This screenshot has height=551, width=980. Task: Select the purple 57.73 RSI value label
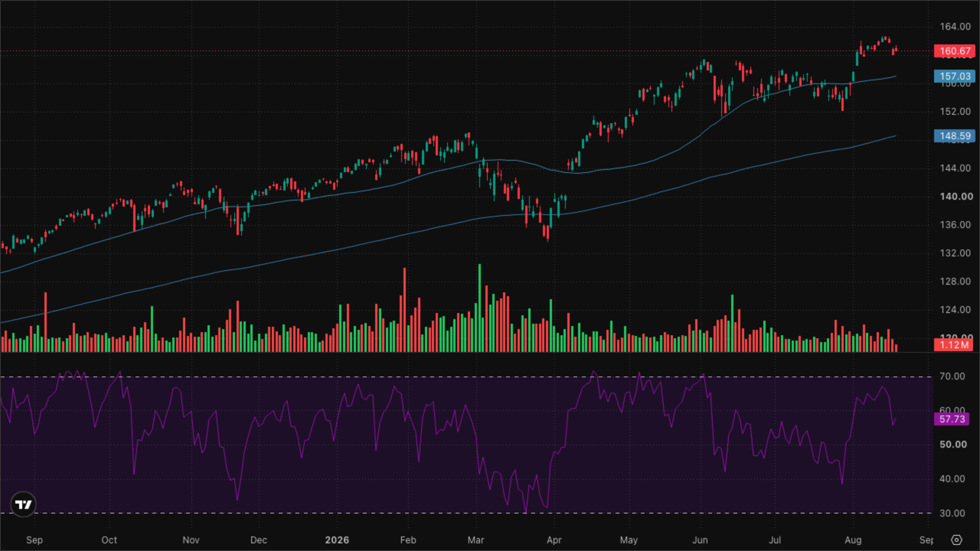pyautogui.click(x=952, y=419)
